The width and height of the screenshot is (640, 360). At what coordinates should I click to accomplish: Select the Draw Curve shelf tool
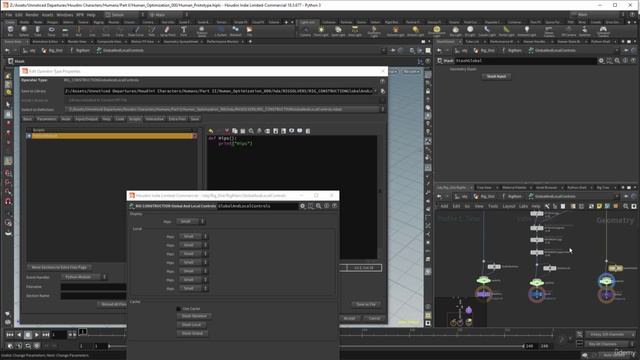(x=136, y=31)
